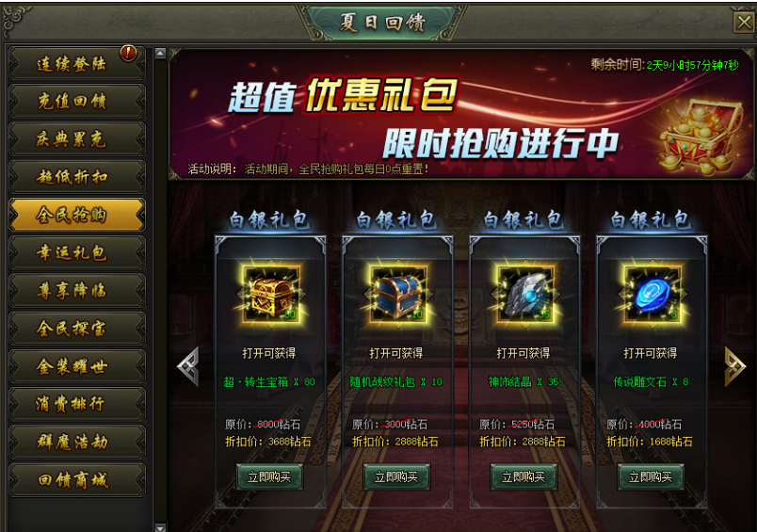Screen dimensions: 757x532
Task: Select the blue rune stone item icon
Action: tap(652, 295)
